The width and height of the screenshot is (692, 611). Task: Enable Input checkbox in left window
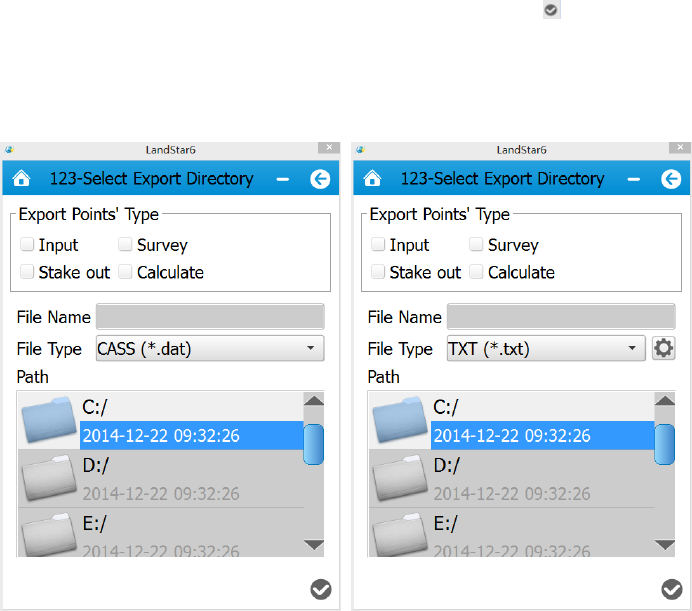coord(27,245)
